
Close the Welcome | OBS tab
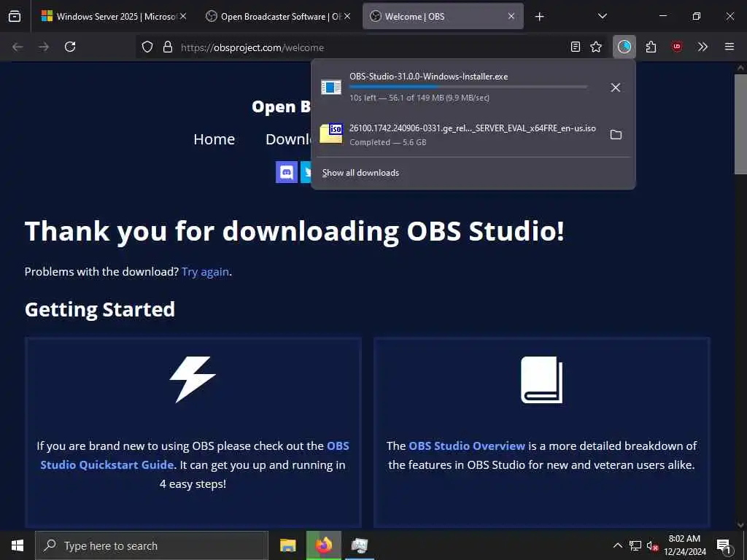pos(511,16)
